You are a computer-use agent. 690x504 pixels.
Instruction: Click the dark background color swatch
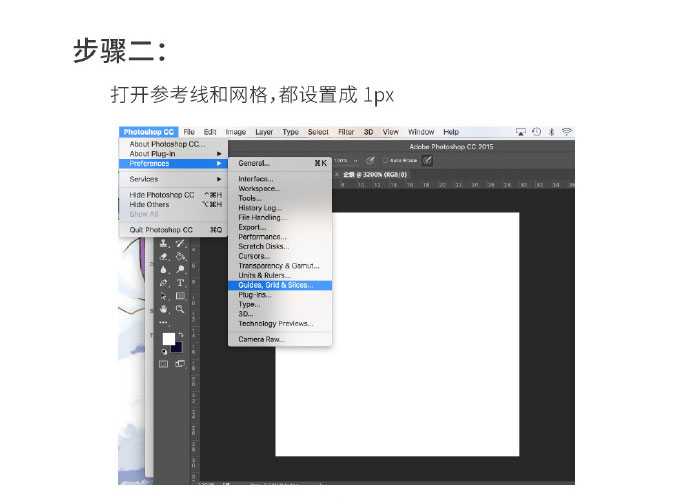[x=177, y=348]
